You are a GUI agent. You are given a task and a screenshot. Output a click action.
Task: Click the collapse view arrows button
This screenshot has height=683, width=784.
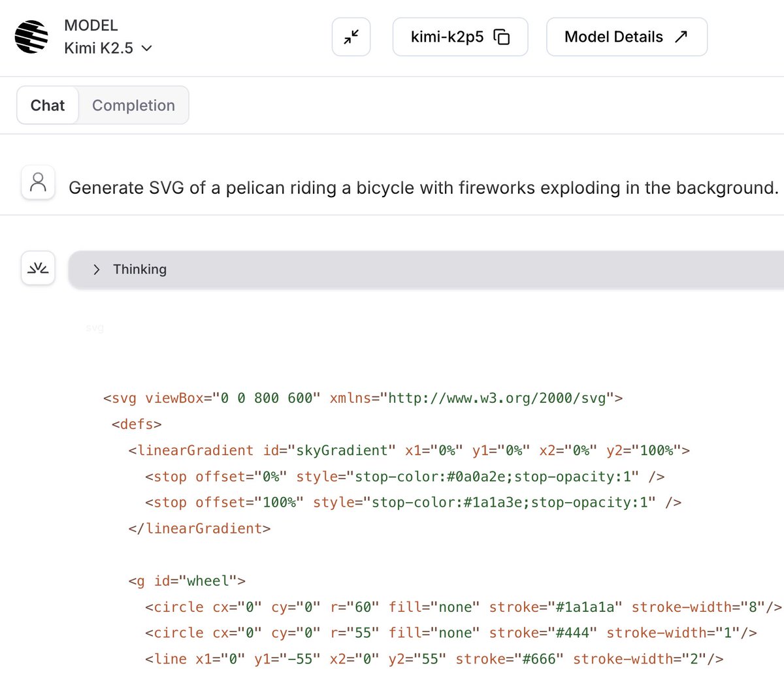pos(351,37)
